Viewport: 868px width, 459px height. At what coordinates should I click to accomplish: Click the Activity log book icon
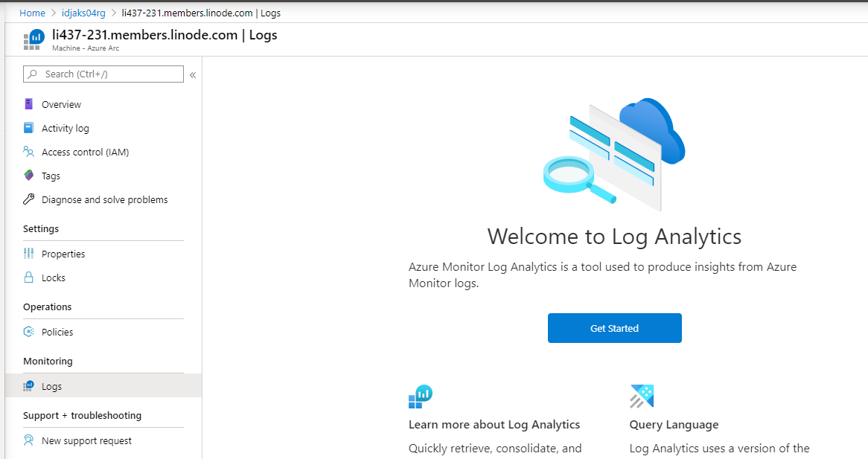tap(29, 128)
